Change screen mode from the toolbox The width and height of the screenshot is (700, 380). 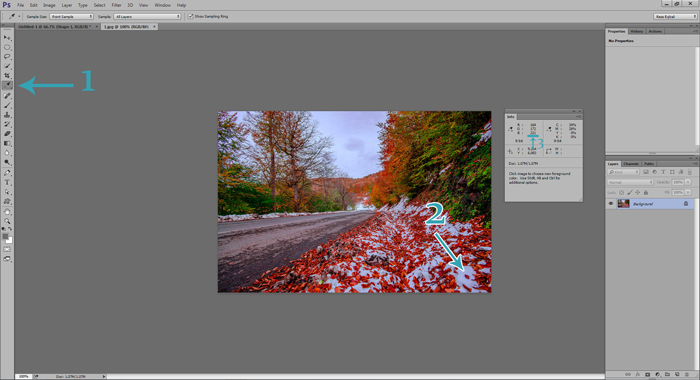coord(7,259)
